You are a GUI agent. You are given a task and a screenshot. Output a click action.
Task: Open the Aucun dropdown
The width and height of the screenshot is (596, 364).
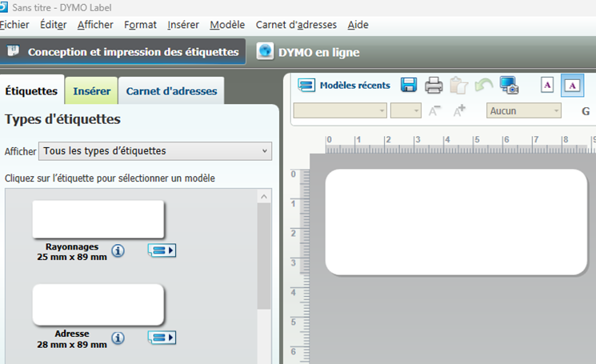pyautogui.click(x=524, y=110)
